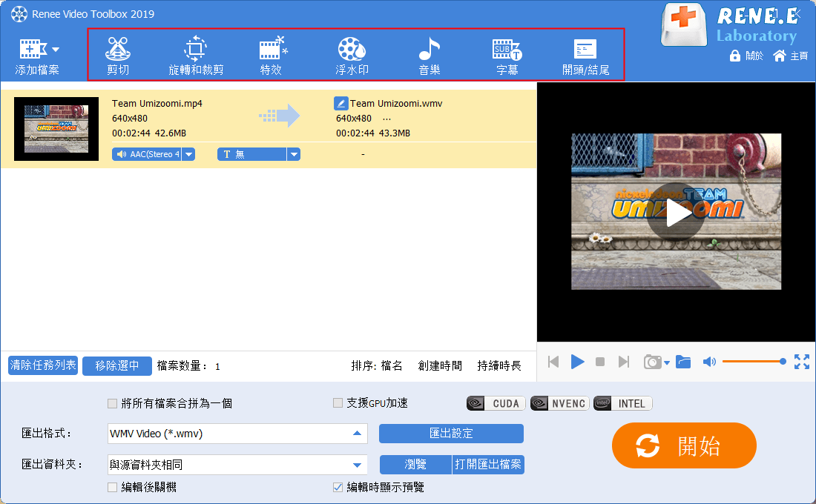
Task: Expand the snapshot camera dropdown arrow
Action: pyautogui.click(x=667, y=362)
